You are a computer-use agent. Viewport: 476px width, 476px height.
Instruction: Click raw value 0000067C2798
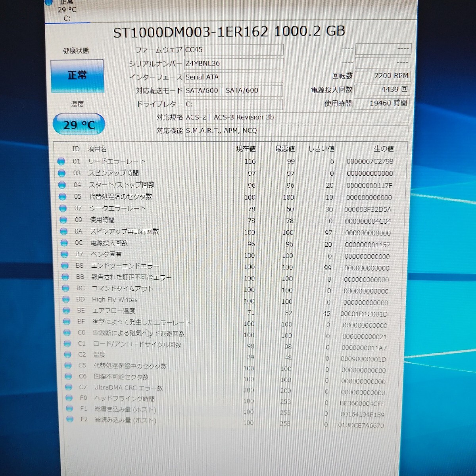370,161
